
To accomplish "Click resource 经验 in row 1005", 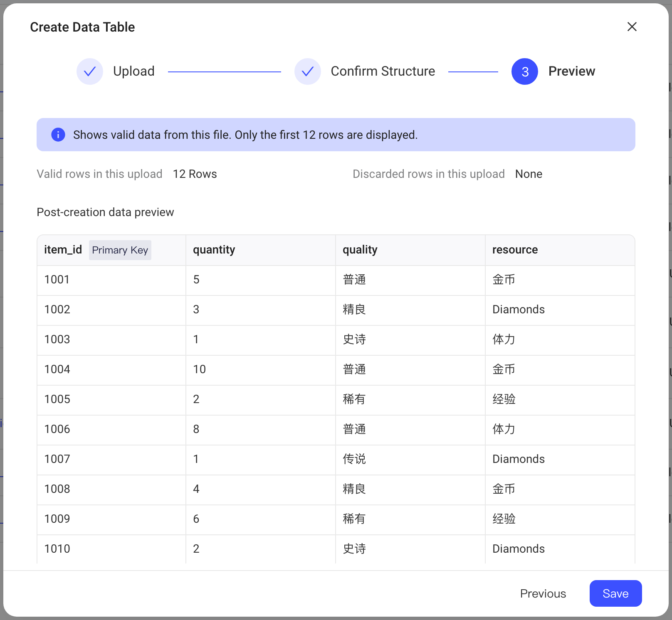I will [560, 400].
